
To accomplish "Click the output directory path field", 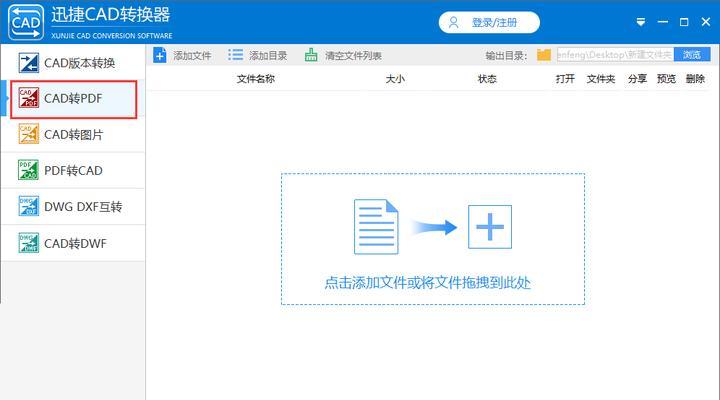I will [615, 55].
